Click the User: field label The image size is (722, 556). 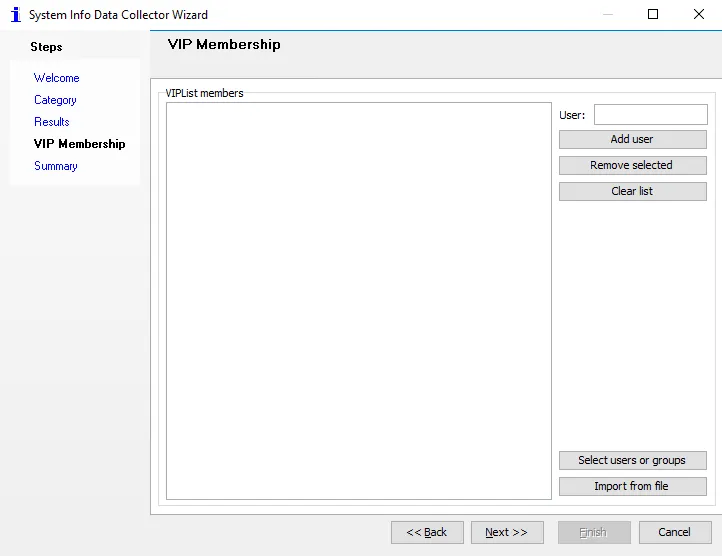coord(572,115)
